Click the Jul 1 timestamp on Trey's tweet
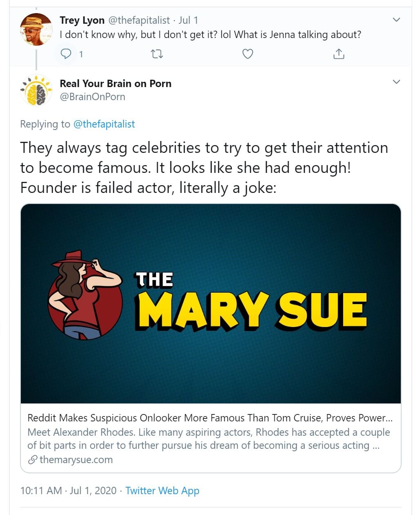Image resolution: width=420 pixels, height=515 pixels. tap(188, 20)
